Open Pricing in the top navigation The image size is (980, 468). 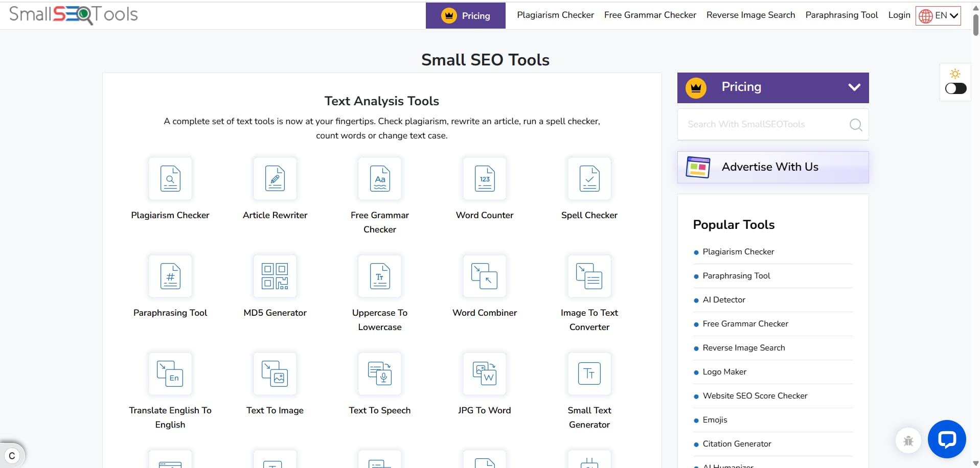coord(466,15)
